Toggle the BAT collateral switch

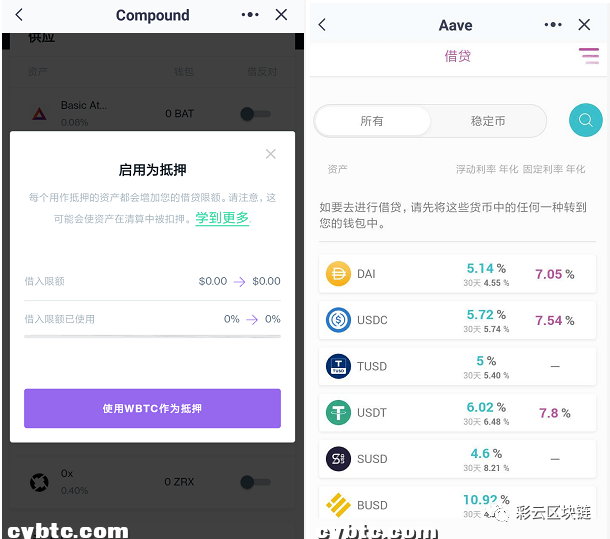[255, 114]
